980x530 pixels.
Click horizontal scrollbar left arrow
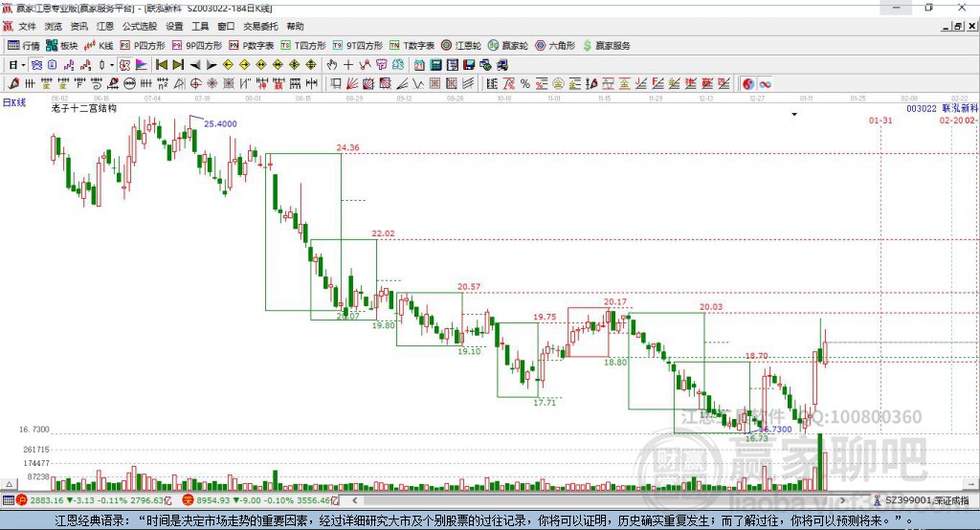coord(355,500)
